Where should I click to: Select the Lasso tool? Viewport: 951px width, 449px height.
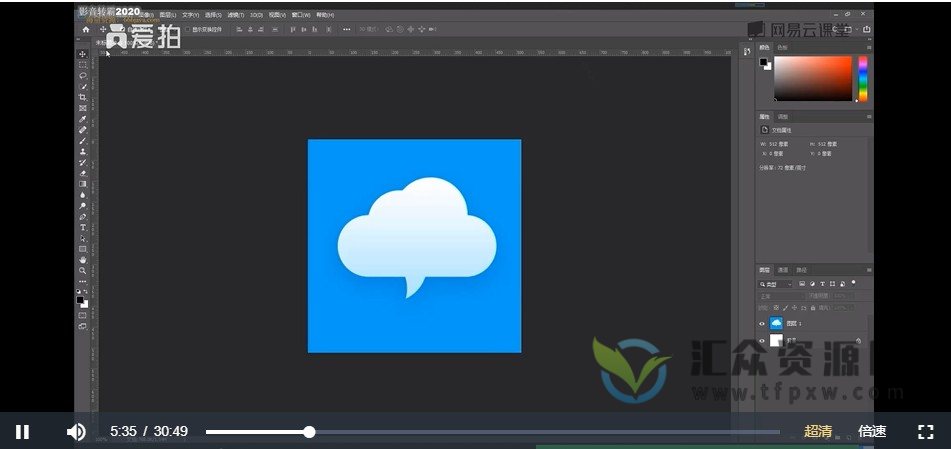pos(83,76)
